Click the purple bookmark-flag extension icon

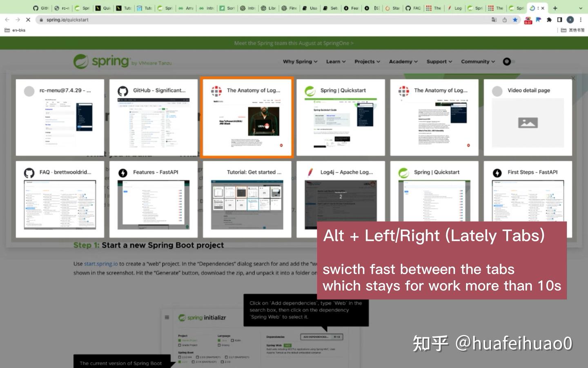(539, 19)
